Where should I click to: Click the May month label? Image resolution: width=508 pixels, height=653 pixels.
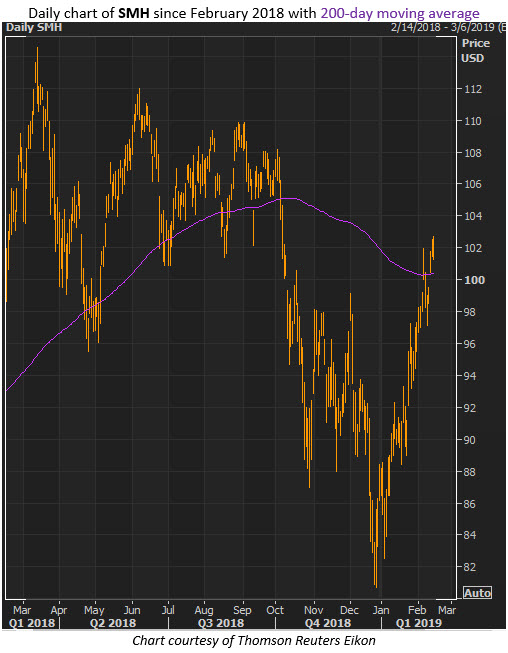click(x=94, y=611)
